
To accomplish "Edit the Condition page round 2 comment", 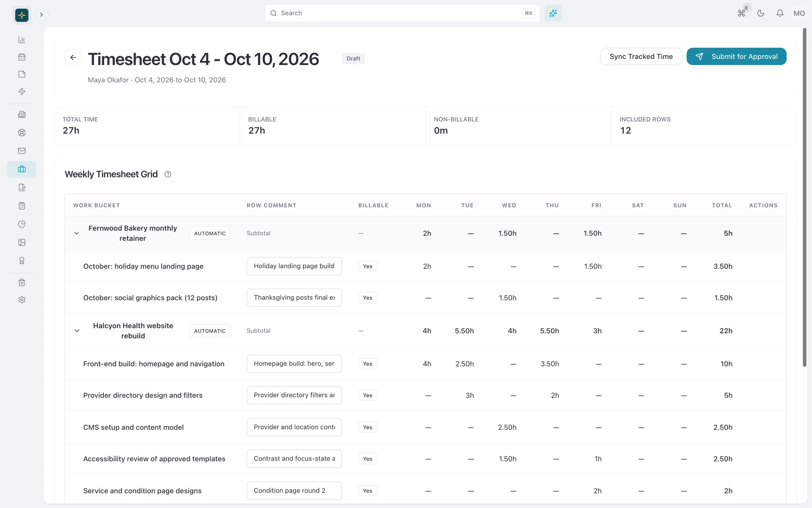I will pos(294,490).
